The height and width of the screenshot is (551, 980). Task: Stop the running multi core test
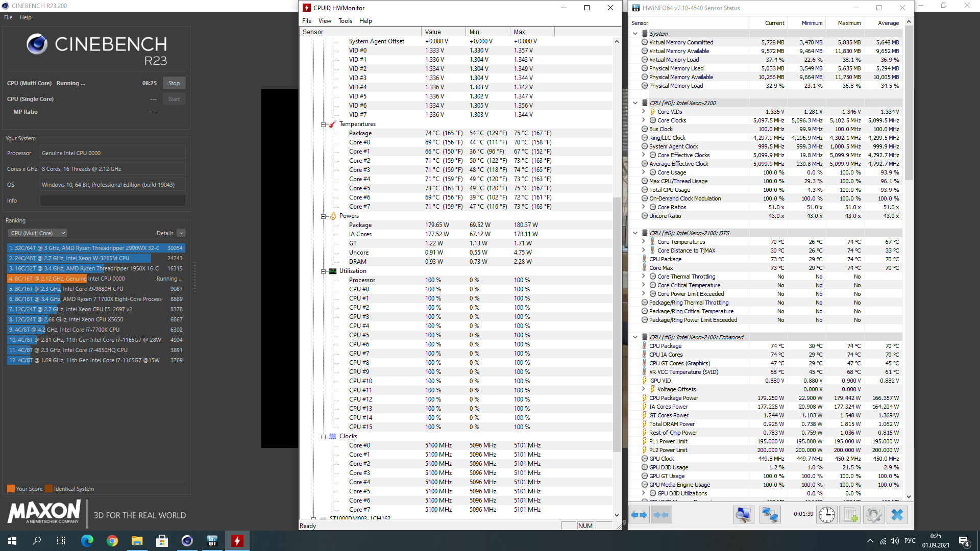174,83
